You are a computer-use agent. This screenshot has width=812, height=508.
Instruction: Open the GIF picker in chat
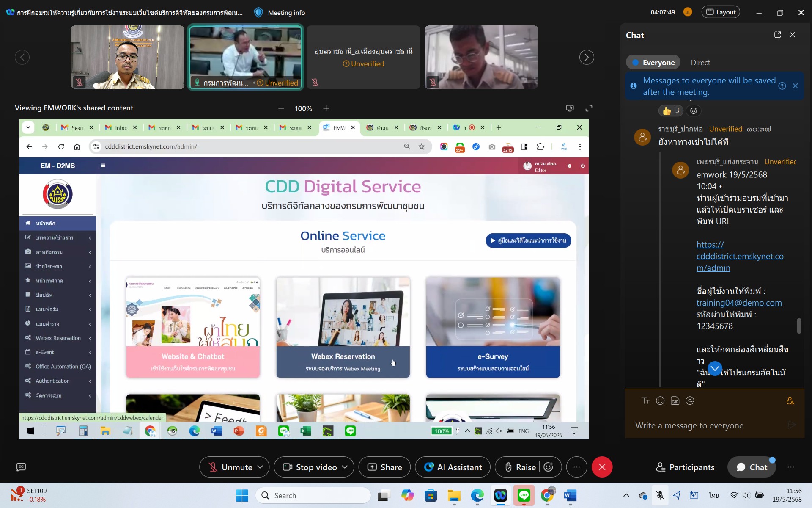675,400
